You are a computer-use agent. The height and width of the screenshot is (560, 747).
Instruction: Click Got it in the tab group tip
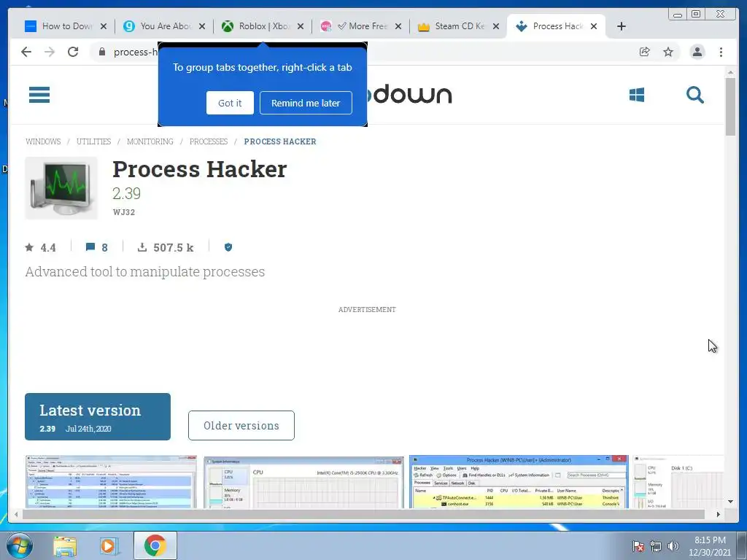230,103
